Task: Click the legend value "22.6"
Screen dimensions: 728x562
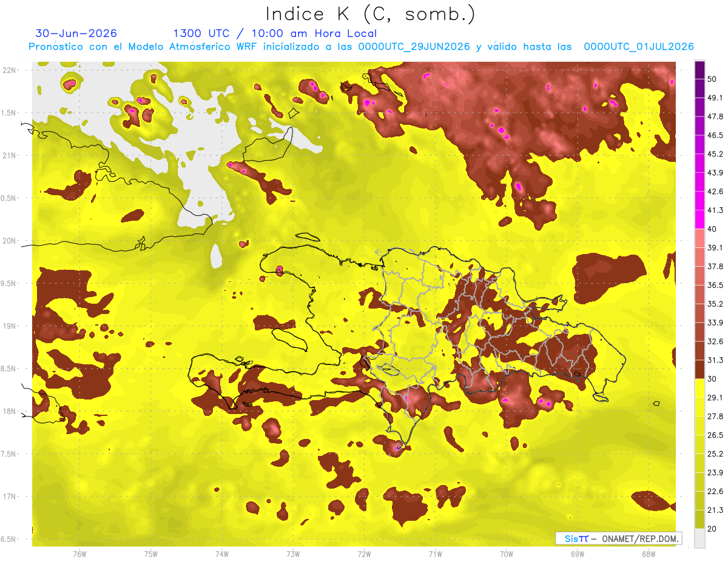Action: point(715,492)
